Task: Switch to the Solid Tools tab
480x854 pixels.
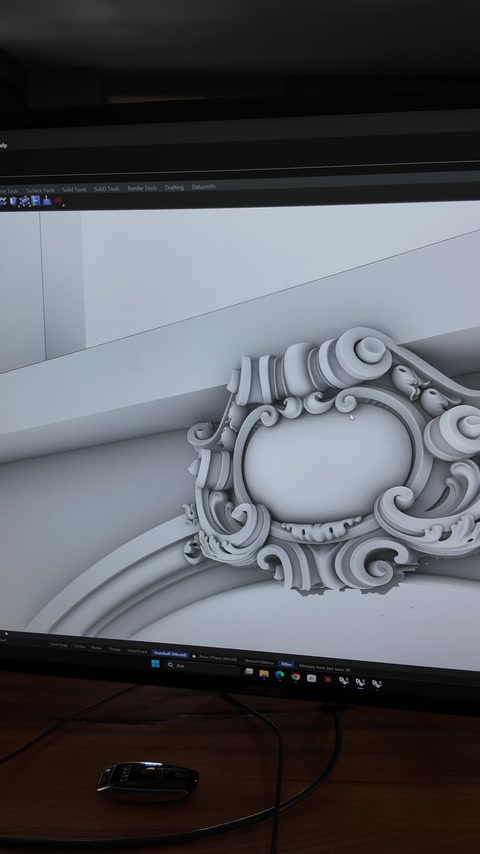Action: click(74, 190)
